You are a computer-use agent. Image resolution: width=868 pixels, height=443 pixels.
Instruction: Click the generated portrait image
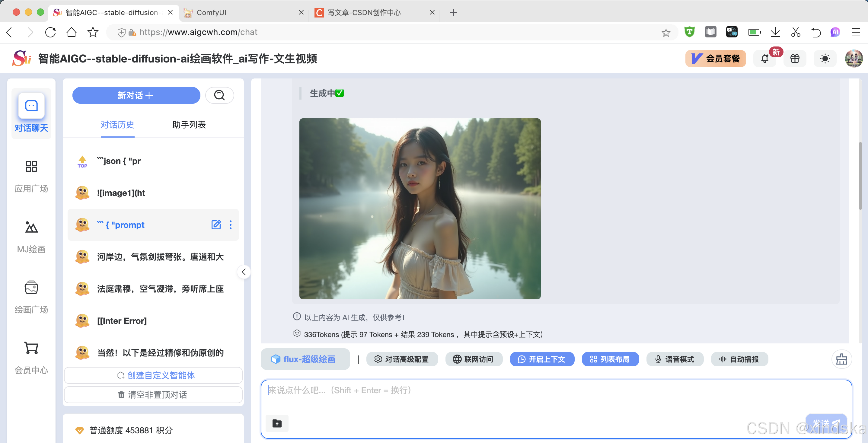pyautogui.click(x=420, y=209)
